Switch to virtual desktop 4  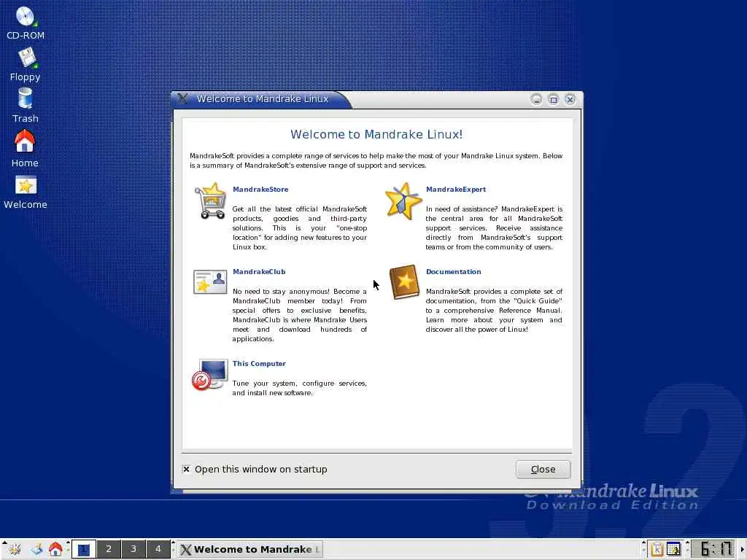click(x=158, y=549)
